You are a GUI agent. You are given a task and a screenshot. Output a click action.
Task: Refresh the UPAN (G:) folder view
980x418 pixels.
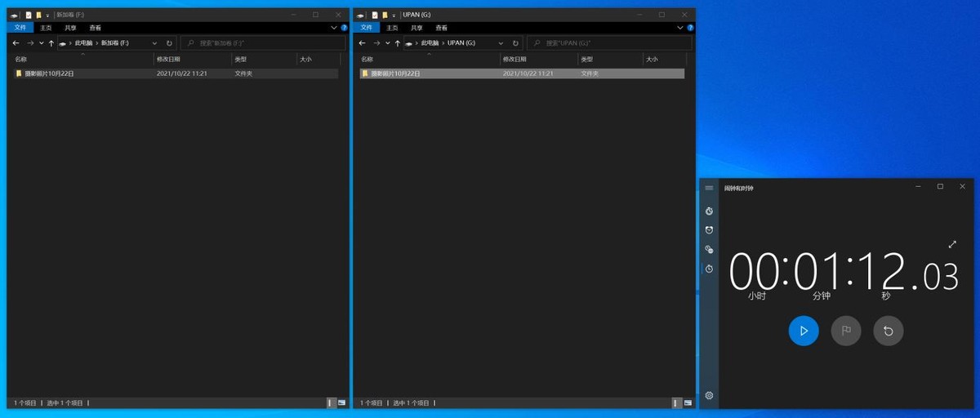515,42
